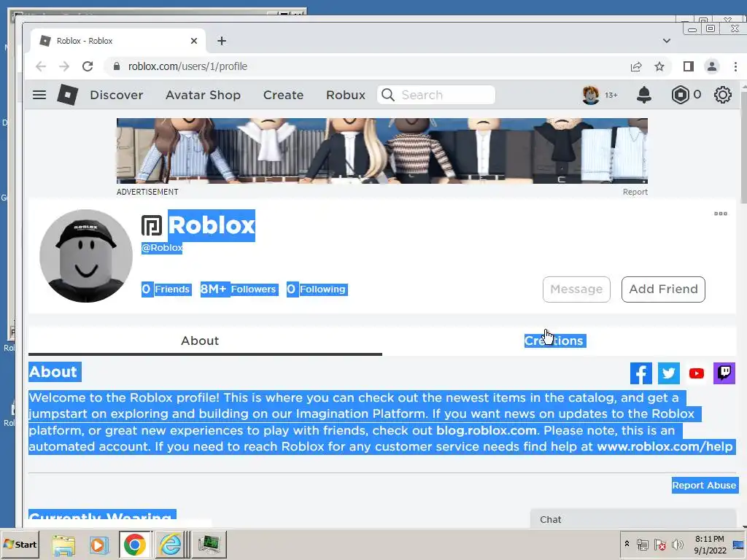The height and width of the screenshot is (560, 747).
Task: Open the Create page
Action: point(284,95)
